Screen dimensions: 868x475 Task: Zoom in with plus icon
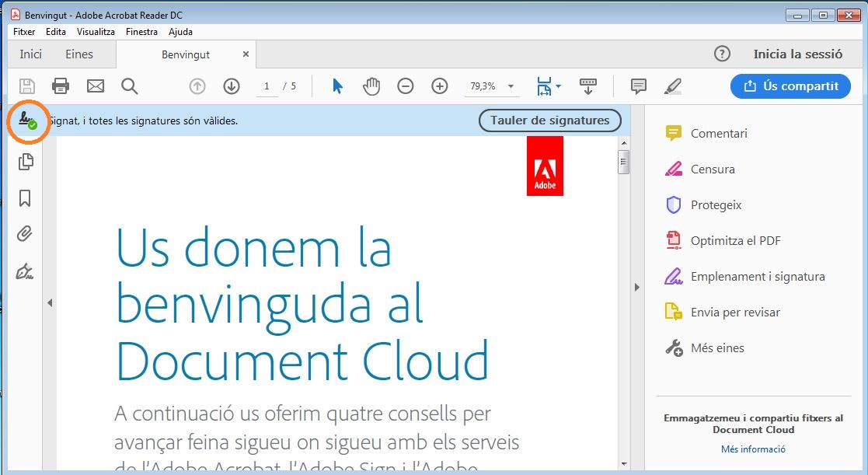point(440,86)
